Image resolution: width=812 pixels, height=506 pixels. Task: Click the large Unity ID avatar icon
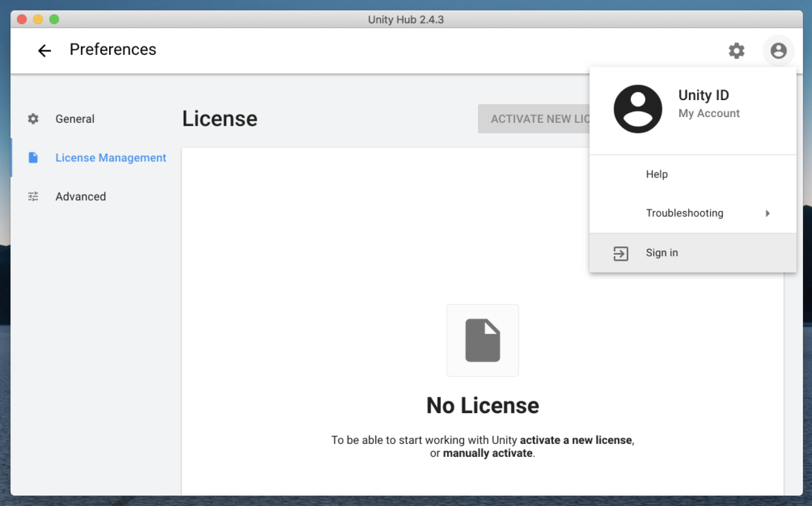pyautogui.click(x=638, y=109)
